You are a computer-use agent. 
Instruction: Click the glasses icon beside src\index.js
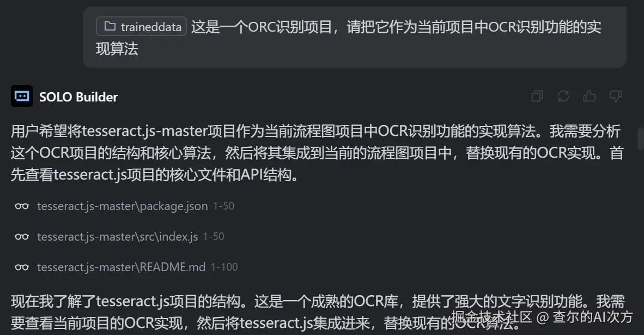[22, 236]
